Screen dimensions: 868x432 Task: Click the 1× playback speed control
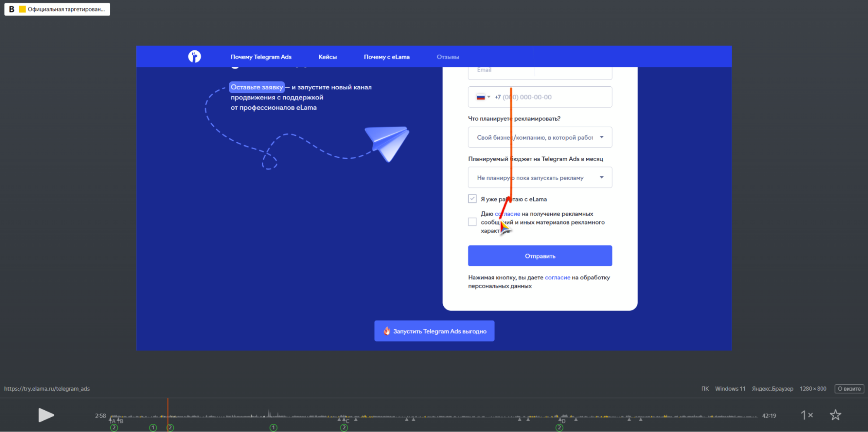[806, 415]
